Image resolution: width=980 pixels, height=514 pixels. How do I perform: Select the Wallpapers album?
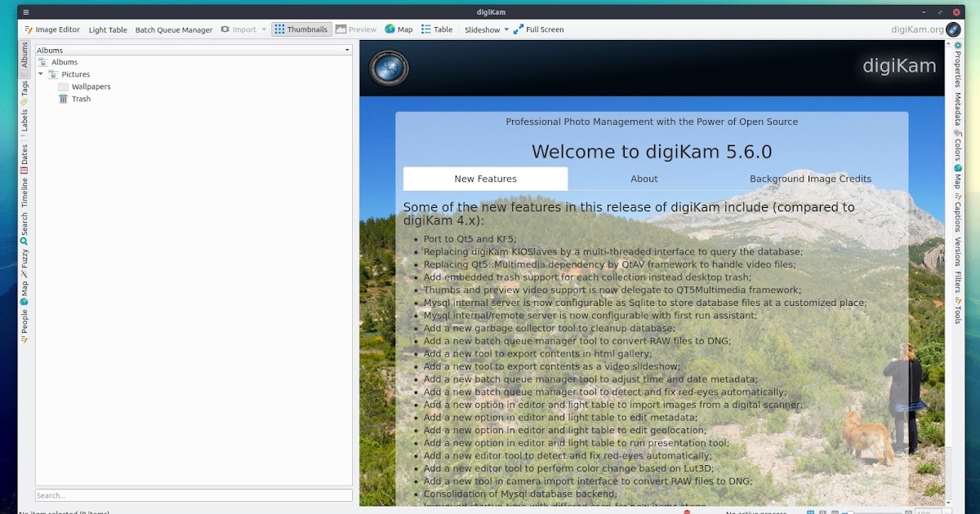(91, 86)
